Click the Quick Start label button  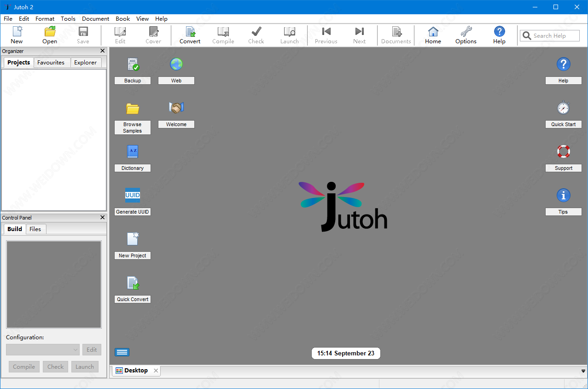tap(564, 124)
